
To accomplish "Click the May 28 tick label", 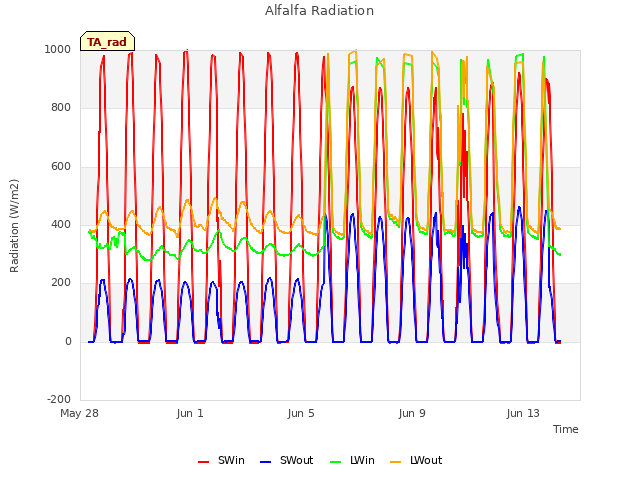I will 80,413.
